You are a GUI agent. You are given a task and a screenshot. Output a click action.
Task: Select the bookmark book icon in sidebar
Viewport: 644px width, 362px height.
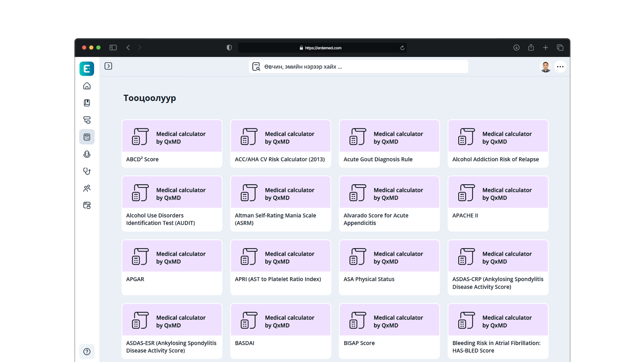click(x=87, y=103)
